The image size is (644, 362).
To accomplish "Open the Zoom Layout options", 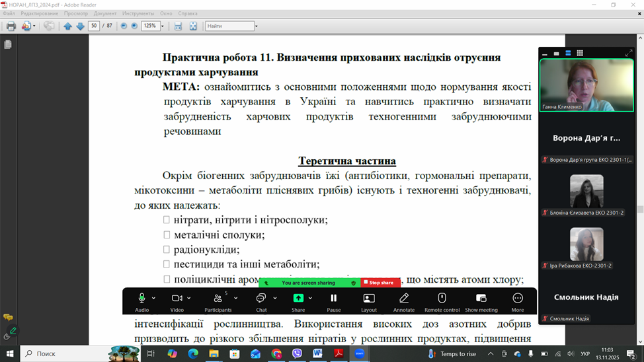I will (x=369, y=301).
